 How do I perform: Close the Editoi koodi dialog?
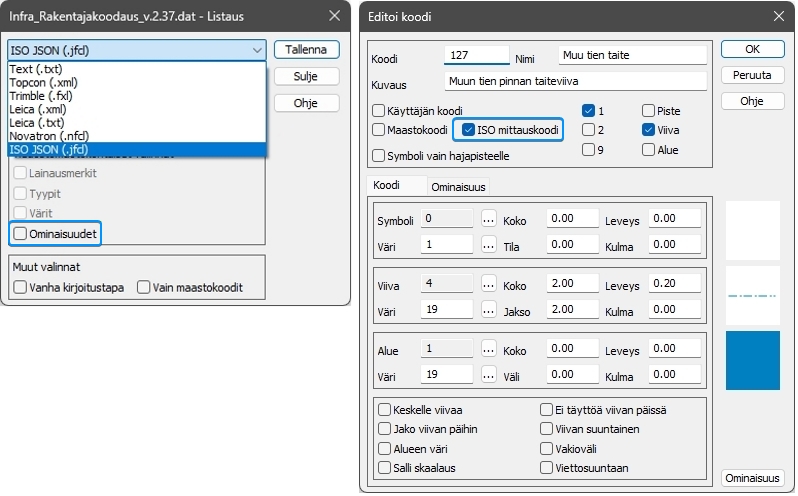tap(778, 16)
